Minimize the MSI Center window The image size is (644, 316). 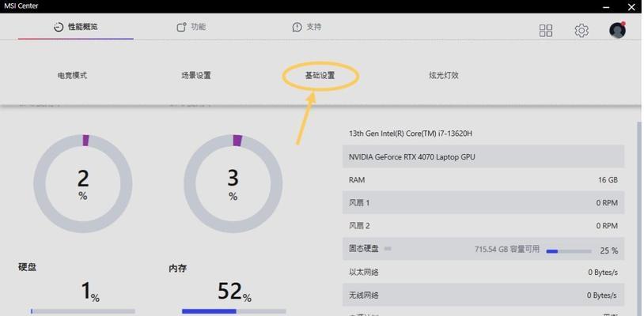(x=606, y=7)
